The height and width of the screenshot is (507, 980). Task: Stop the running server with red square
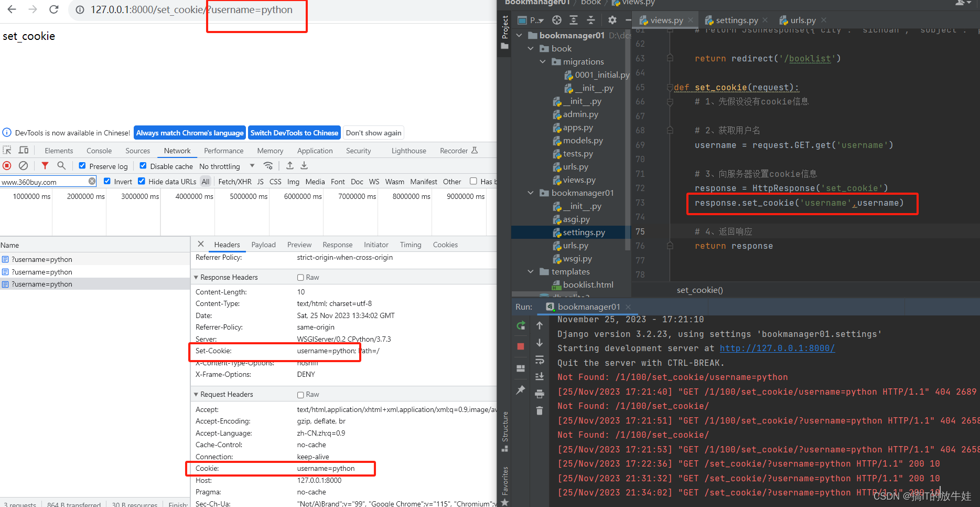tap(521, 346)
